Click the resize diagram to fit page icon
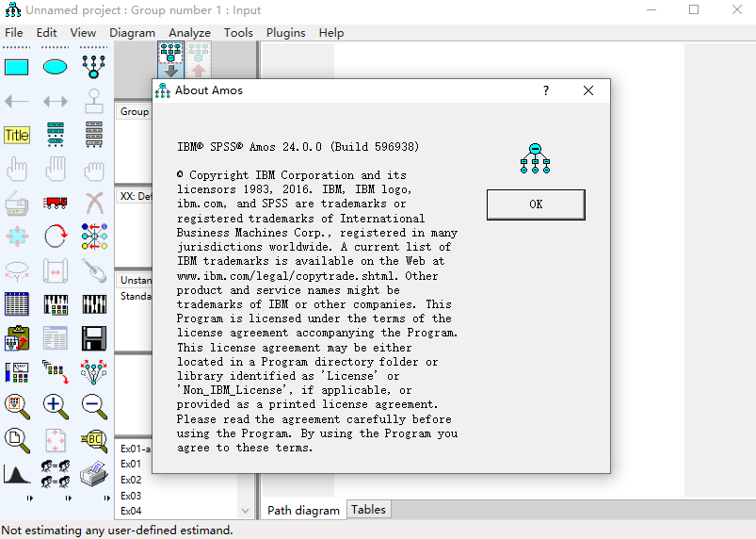 point(55,440)
